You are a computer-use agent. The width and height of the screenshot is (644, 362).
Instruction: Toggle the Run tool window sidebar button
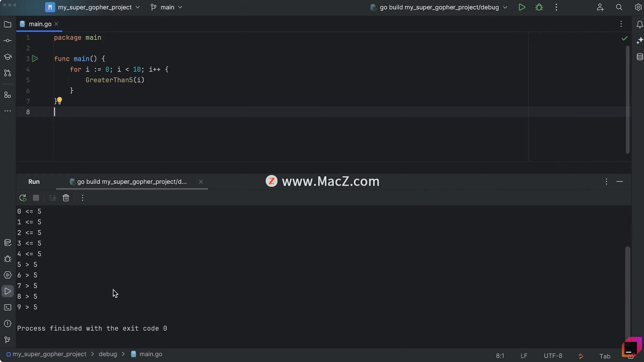point(7,291)
